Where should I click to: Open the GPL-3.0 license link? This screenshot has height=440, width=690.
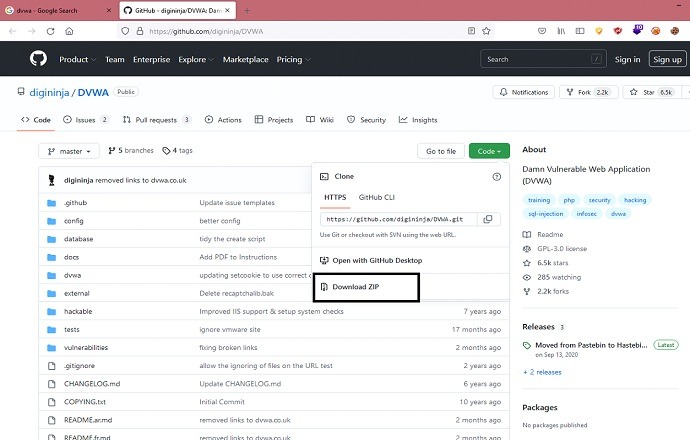[555, 249]
